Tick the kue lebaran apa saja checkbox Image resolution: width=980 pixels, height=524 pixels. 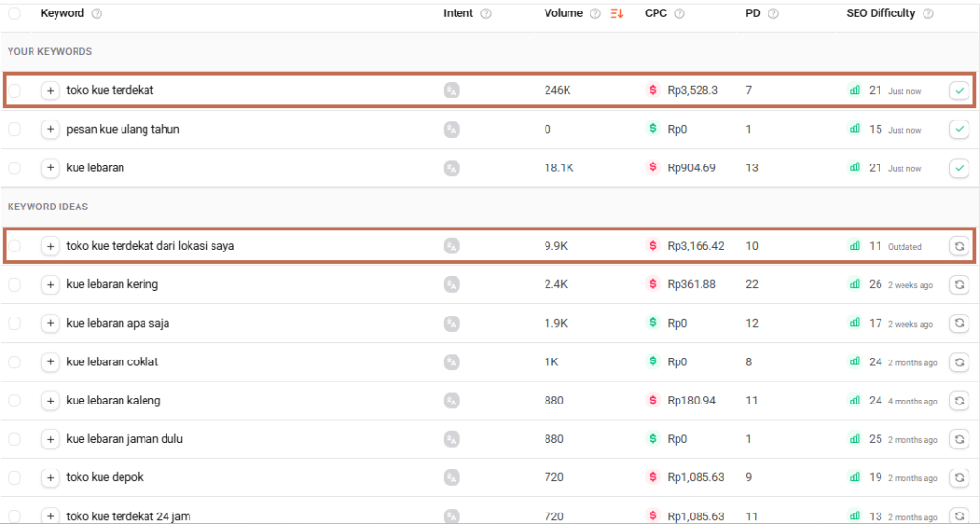tap(14, 323)
